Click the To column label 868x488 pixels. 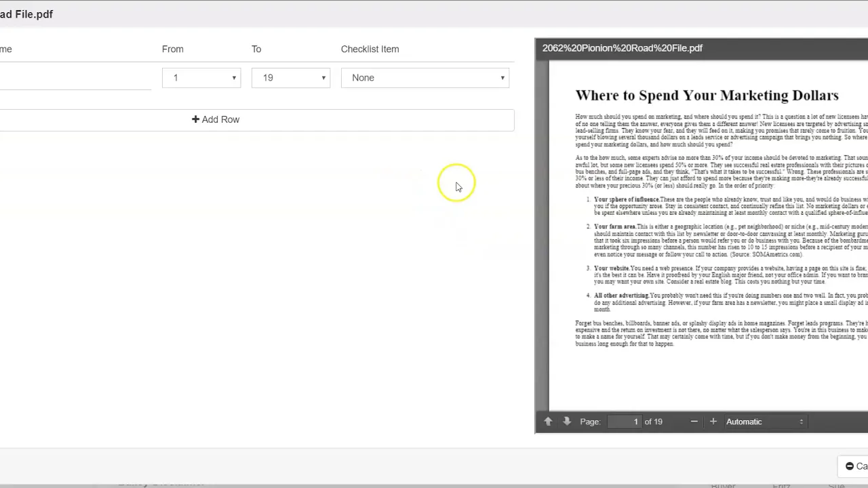[256, 49]
